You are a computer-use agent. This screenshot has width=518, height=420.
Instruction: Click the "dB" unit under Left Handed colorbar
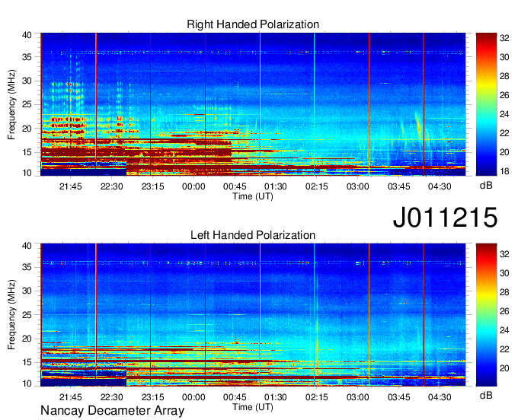point(486,395)
